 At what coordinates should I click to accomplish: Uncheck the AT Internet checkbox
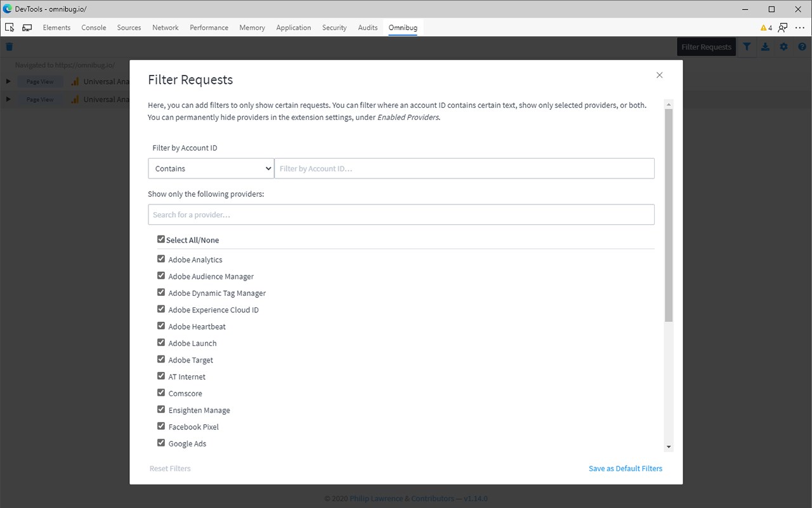pos(161,376)
